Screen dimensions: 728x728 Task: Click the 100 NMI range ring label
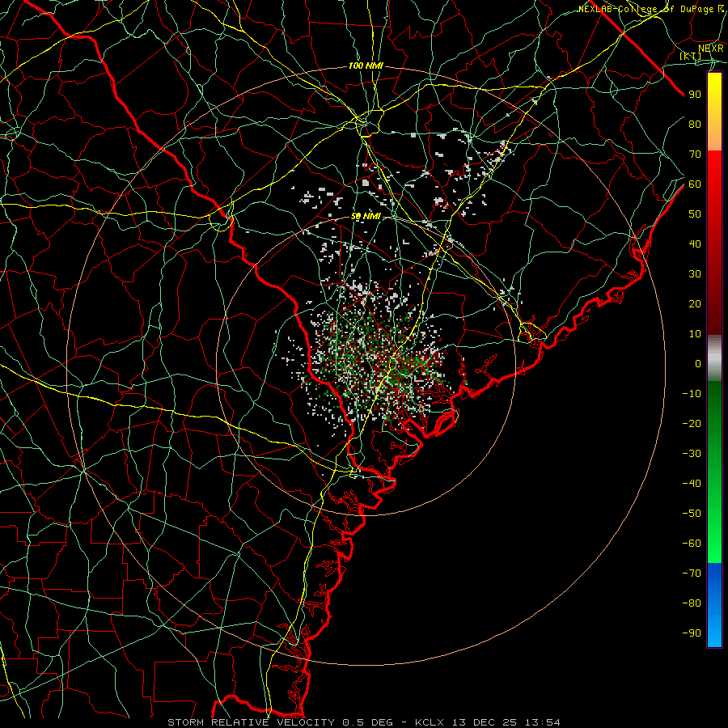point(366,66)
